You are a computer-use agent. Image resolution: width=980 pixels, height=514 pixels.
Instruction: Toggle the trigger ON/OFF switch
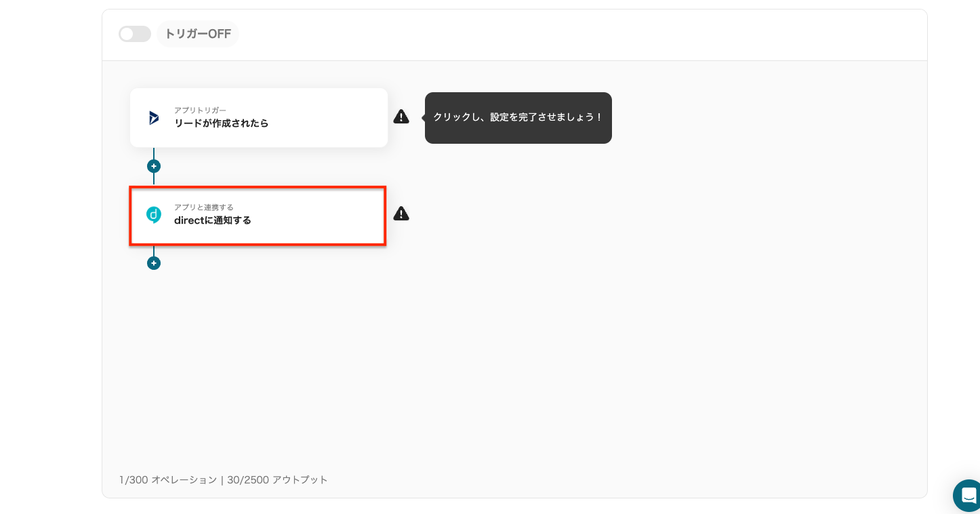click(134, 34)
